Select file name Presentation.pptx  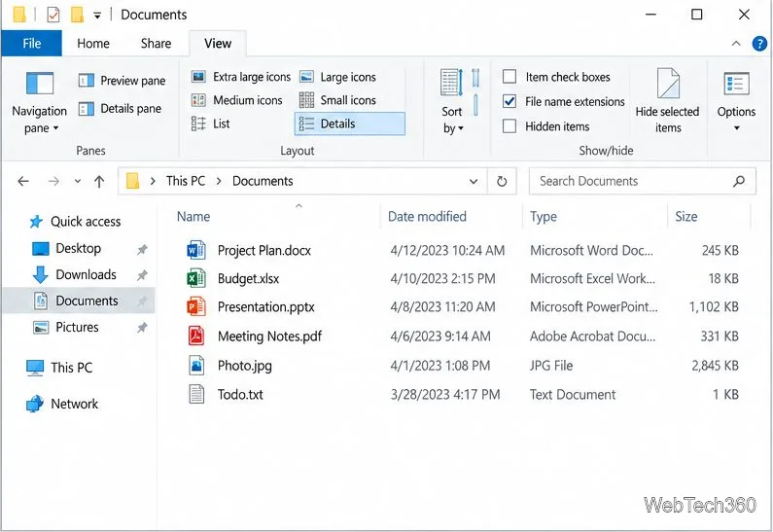265,306
